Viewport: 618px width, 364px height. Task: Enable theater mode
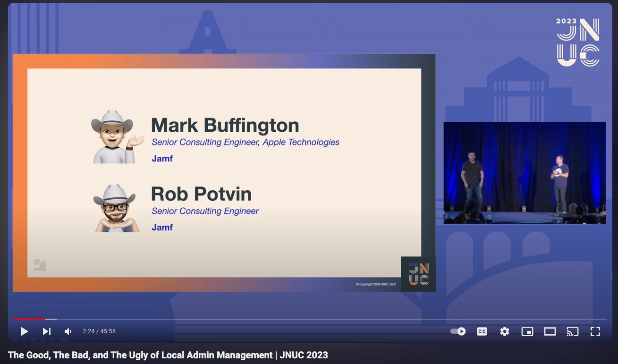click(x=550, y=331)
